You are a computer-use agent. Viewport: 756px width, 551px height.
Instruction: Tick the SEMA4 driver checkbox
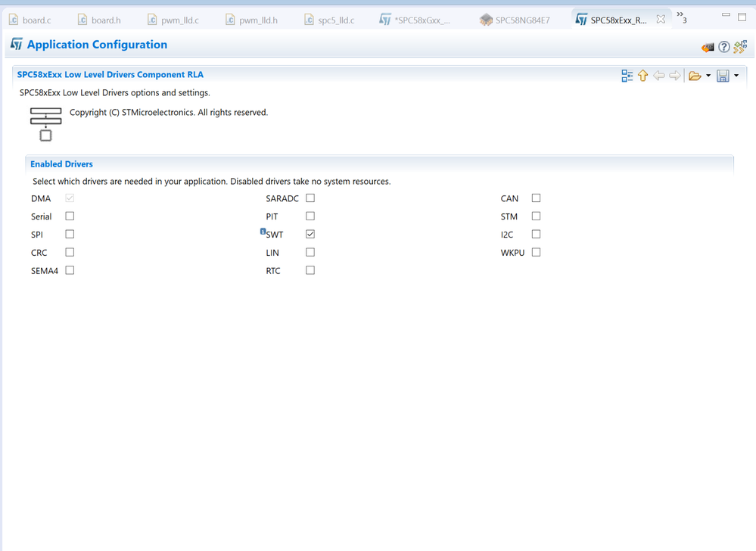tap(70, 270)
